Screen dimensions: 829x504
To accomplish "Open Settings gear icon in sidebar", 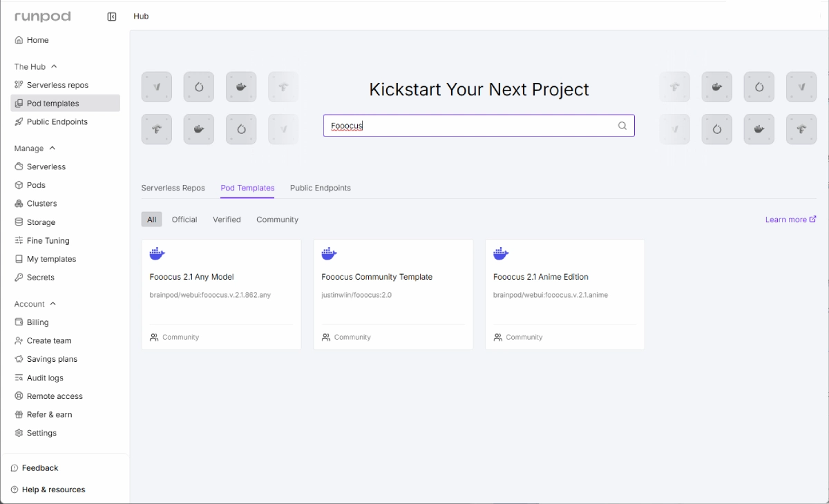I will pyautogui.click(x=19, y=433).
